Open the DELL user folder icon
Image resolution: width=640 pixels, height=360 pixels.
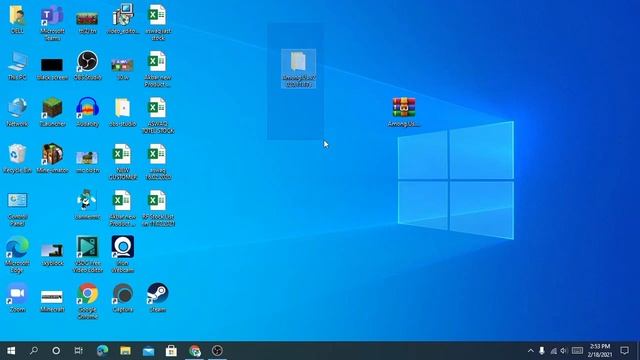click(17, 18)
